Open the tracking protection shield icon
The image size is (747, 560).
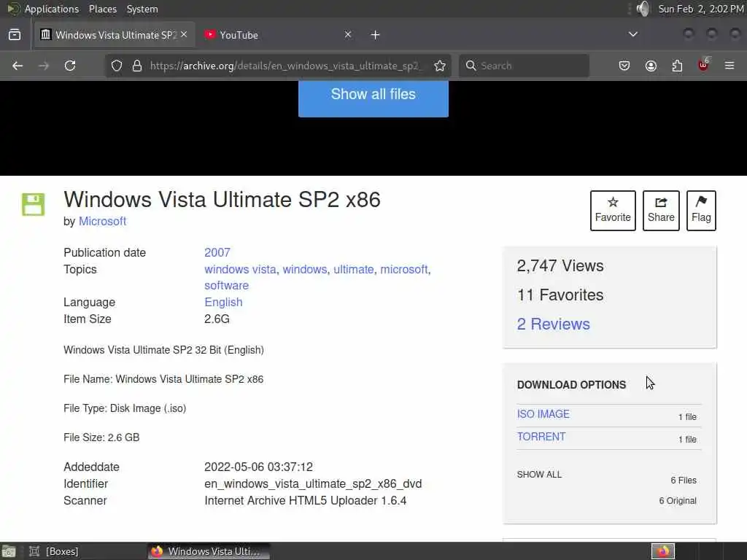coord(117,66)
